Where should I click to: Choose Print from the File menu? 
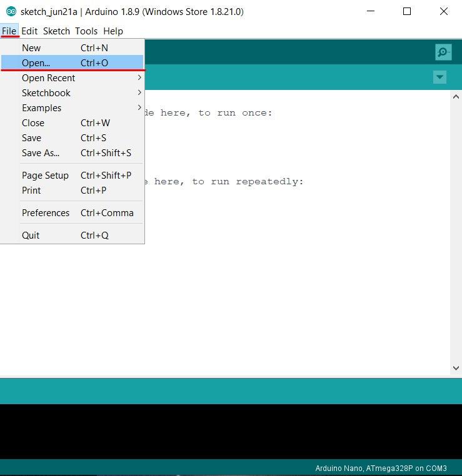(x=72, y=191)
